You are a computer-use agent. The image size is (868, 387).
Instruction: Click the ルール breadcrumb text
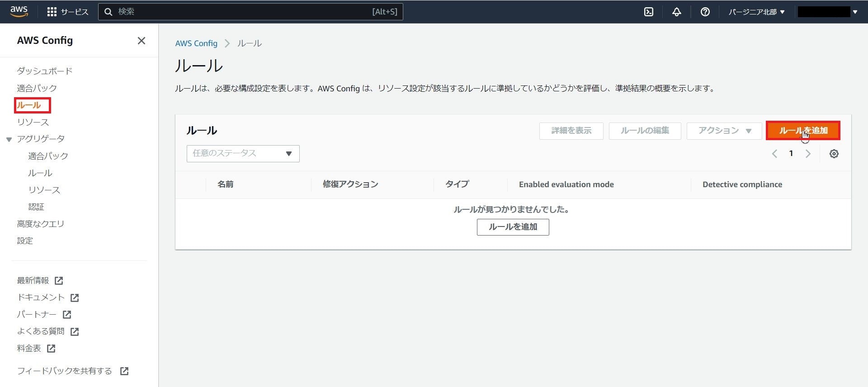[250, 43]
